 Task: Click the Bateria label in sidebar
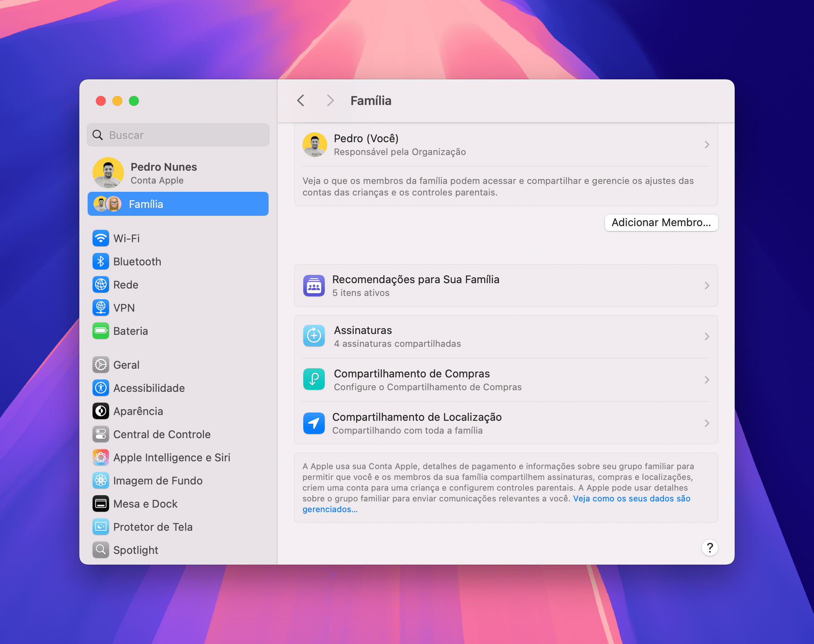coord(131,331)
